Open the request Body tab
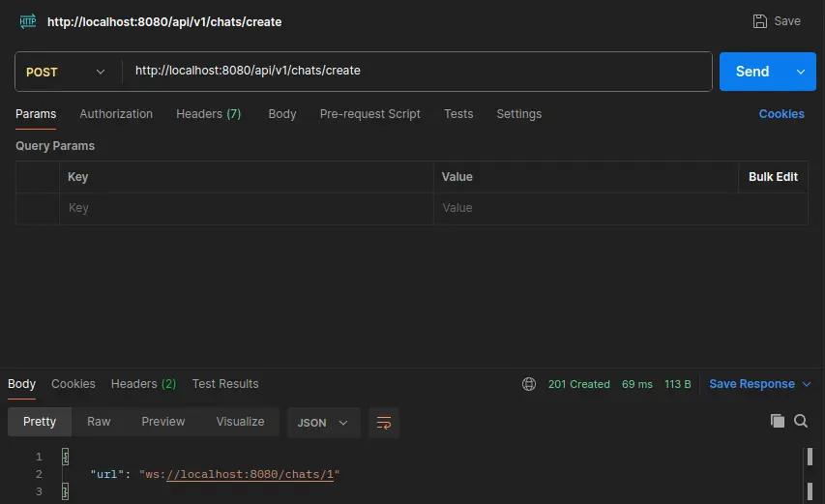 pos(282,114)
